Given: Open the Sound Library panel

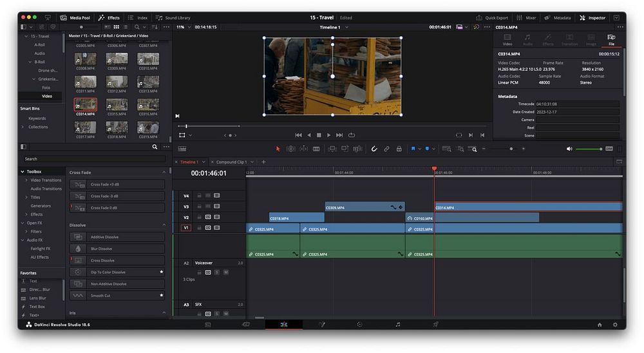Looking at the screenshot, I should (173, 17).
